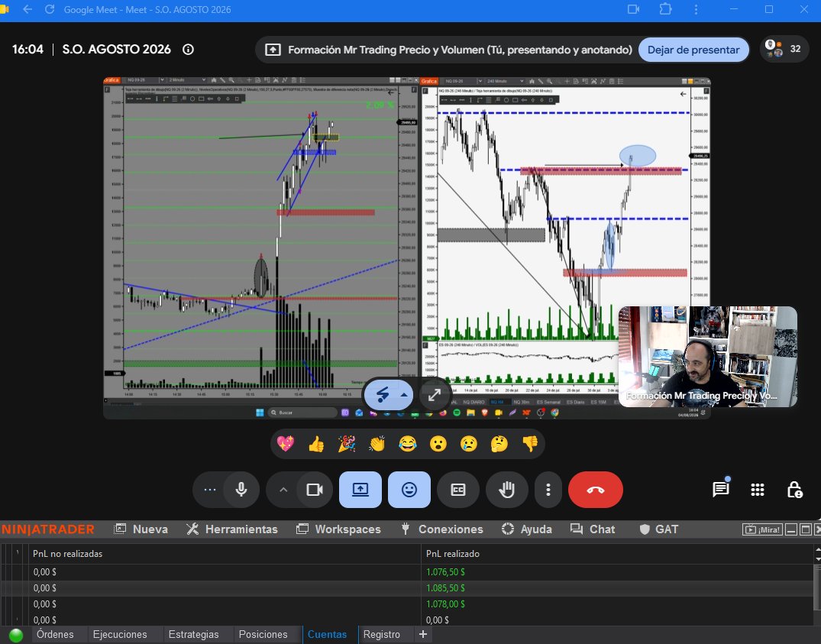Open the Herramientas menu in NinjaTrader

[232, 529]
